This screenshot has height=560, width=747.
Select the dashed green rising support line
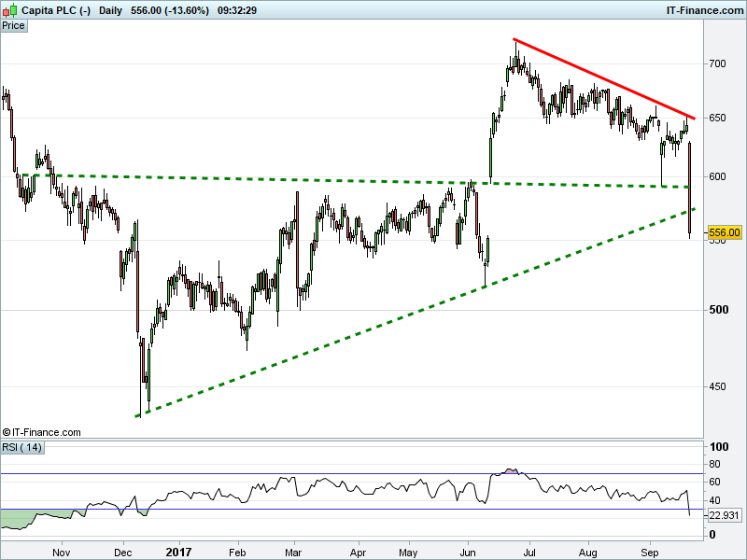pos(416,313)
